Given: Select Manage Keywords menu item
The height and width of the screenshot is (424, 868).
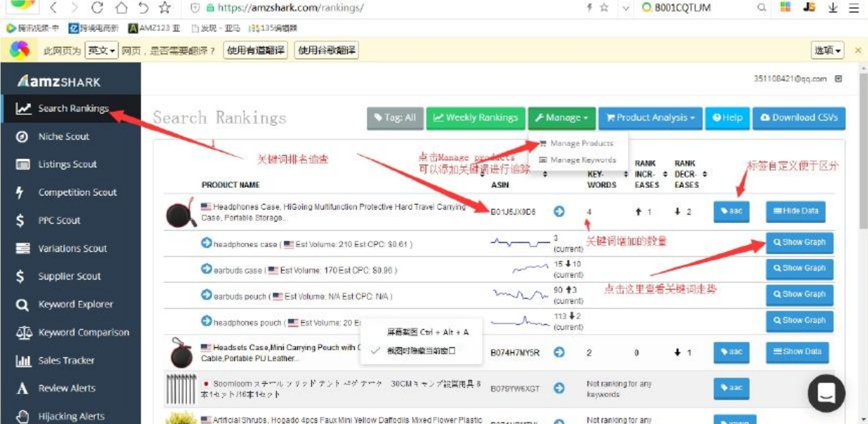Looking at the screenshot, I should [578, 160].
